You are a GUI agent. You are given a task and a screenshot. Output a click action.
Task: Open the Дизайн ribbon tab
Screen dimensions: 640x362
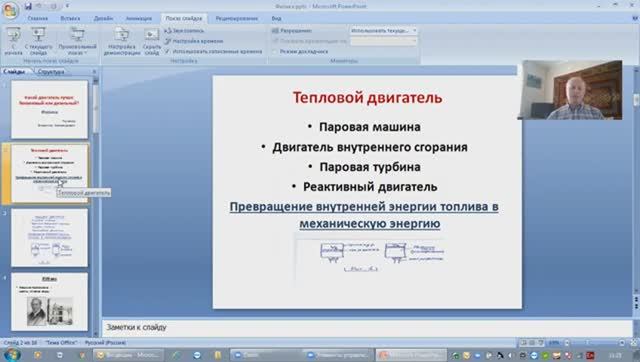[103, 18]
